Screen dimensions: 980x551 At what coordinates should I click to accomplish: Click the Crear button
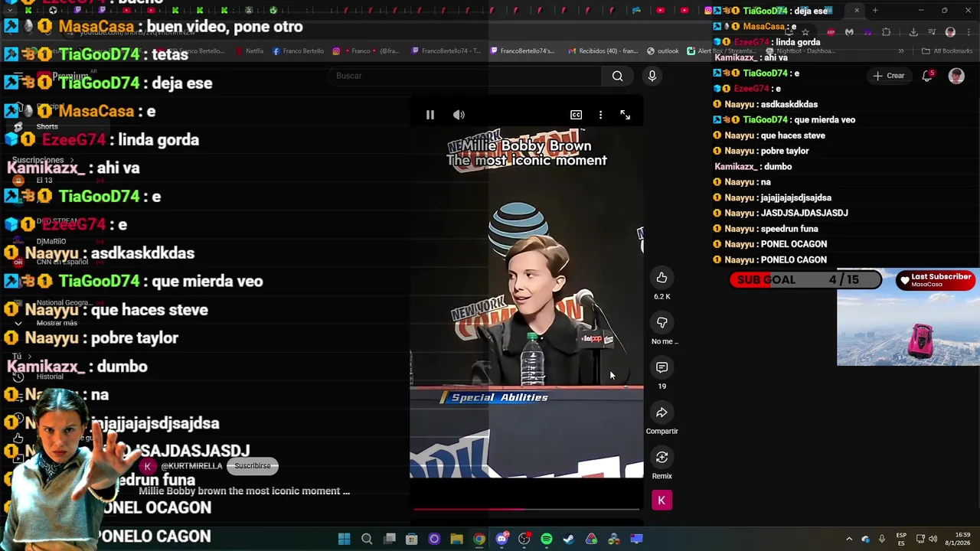click(888, 76)
